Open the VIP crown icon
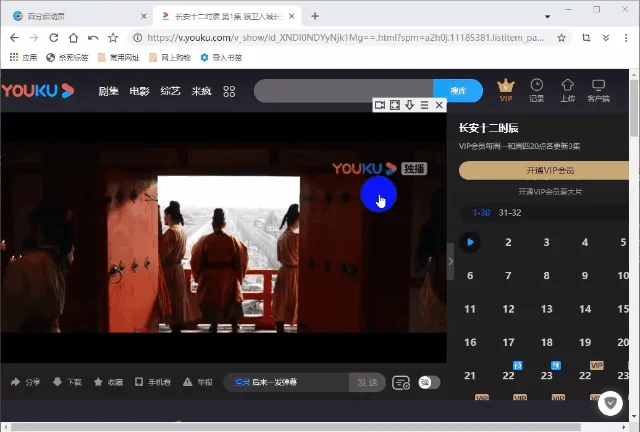This screenshot has height=432, width=640. [x=506, y=90]
